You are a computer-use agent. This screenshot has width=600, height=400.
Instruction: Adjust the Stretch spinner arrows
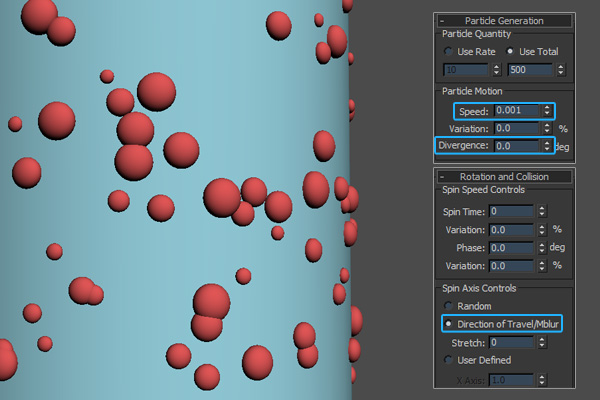[x=542, y=342]
